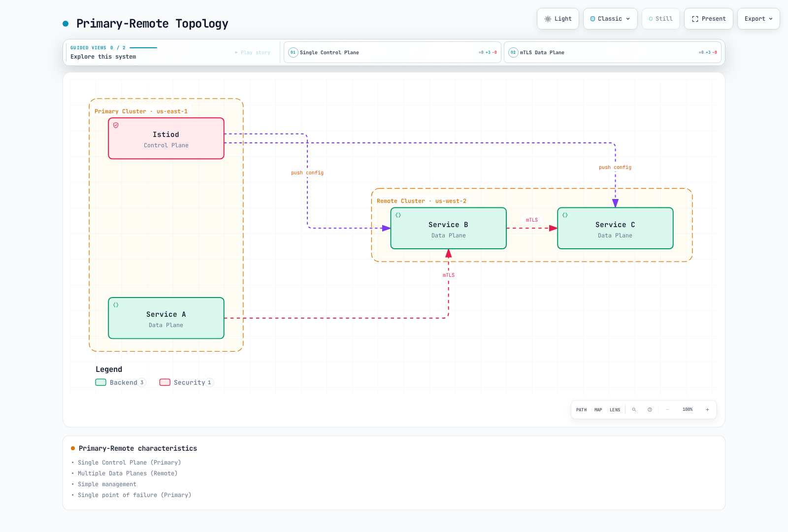Click Single point of failure (Primary) text
Screen dimensions: 788x532
coord(134,495)
